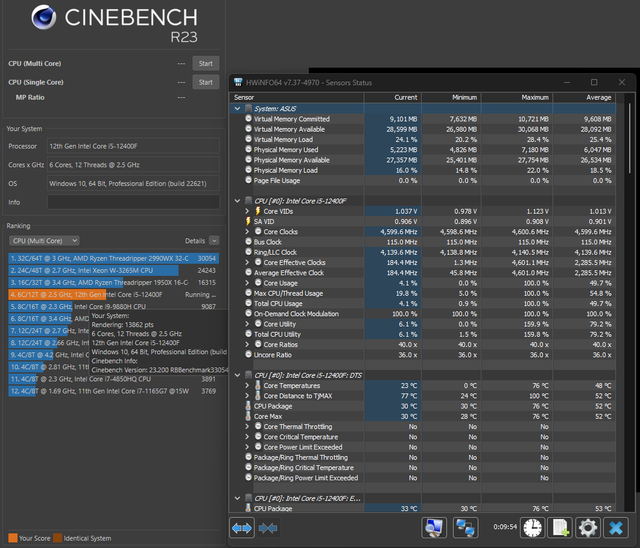Image resolution: width=640 pixels, height=548 pixels.
Task: Start the CPU (Single Core) benchmark
Action: click(x=206, y=82)
